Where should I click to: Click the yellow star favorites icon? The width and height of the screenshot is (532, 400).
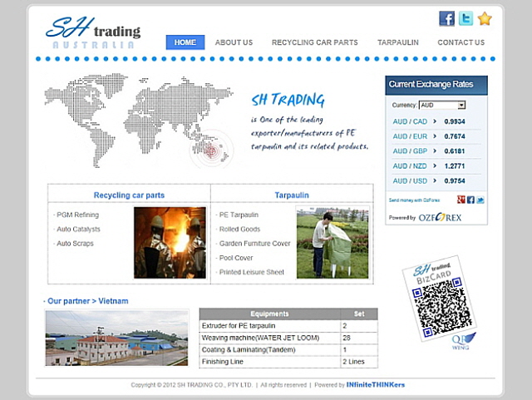485,18
